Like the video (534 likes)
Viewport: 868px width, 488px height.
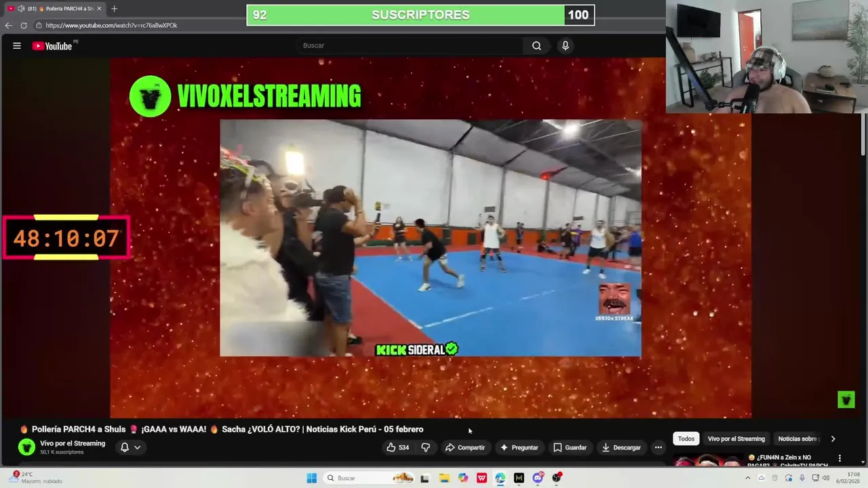397,447
